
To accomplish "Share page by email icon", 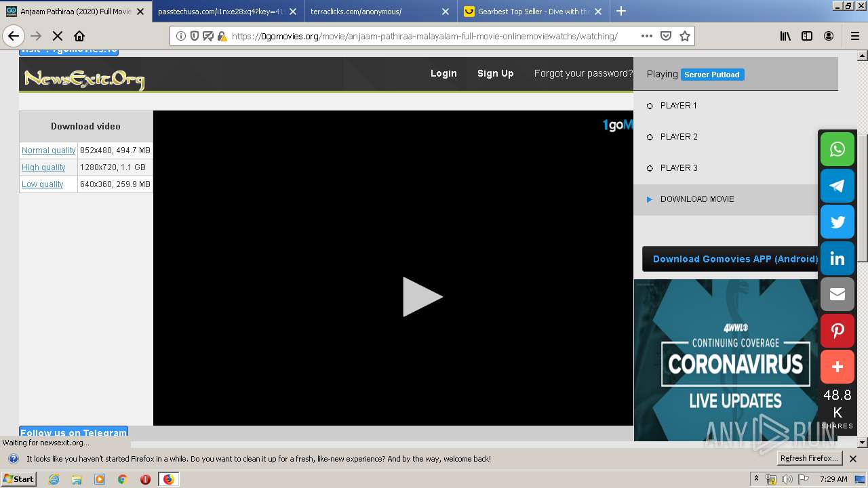I will tap(837, 294).
